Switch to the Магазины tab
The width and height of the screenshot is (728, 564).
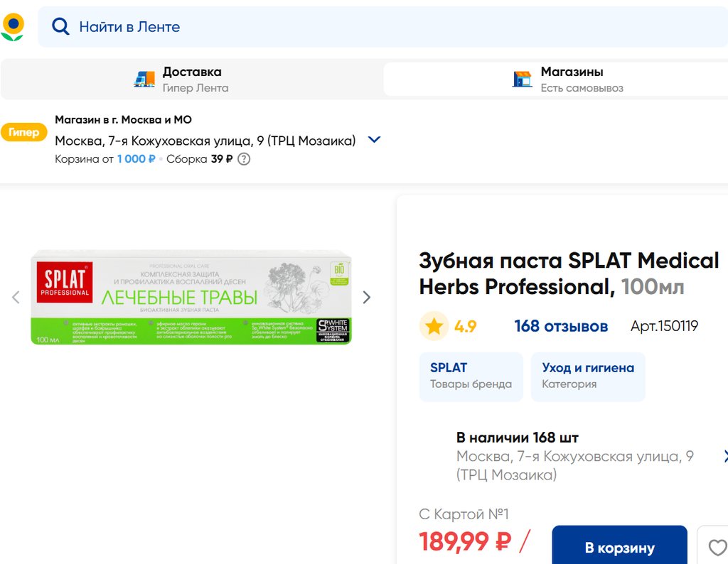(555, 80)
